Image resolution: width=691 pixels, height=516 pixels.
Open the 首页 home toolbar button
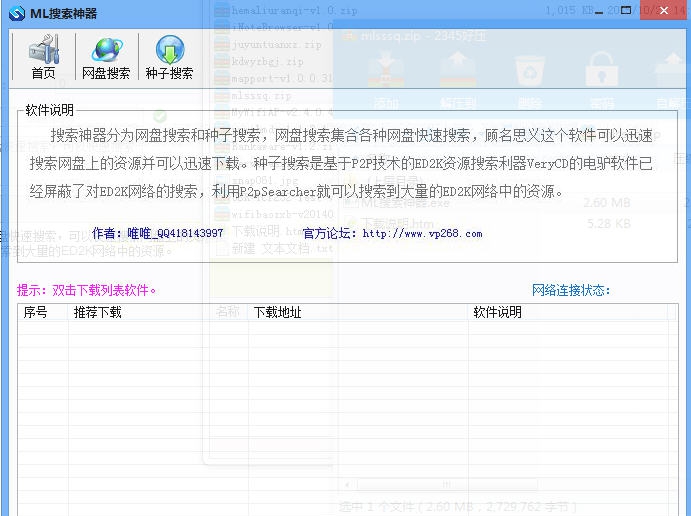(x=43, y=56)
